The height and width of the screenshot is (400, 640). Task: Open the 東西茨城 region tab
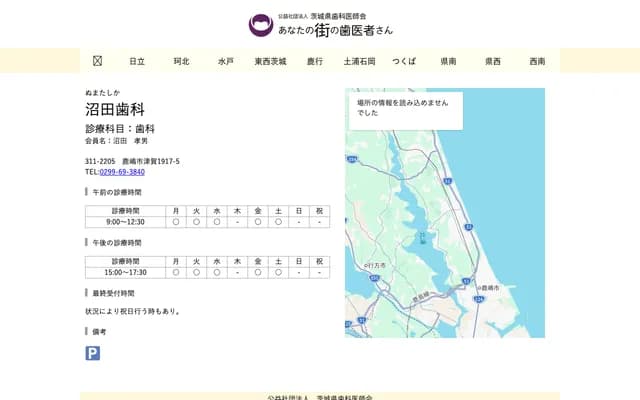pos(270,61)
